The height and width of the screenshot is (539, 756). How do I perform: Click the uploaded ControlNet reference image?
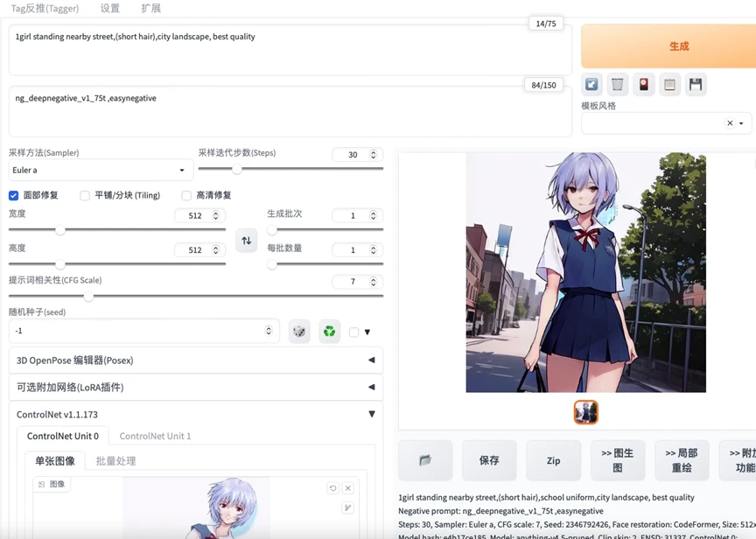point(197,507)
